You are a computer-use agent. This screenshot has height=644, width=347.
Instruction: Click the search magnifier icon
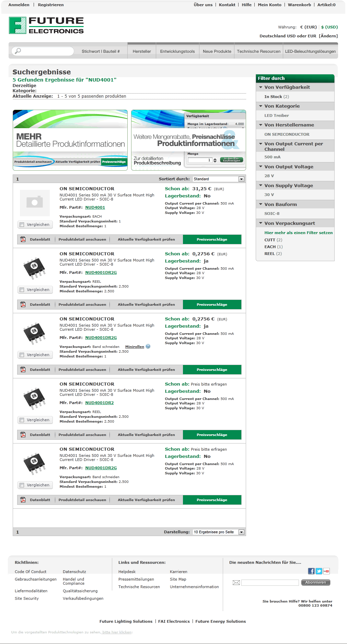point(18,51)
